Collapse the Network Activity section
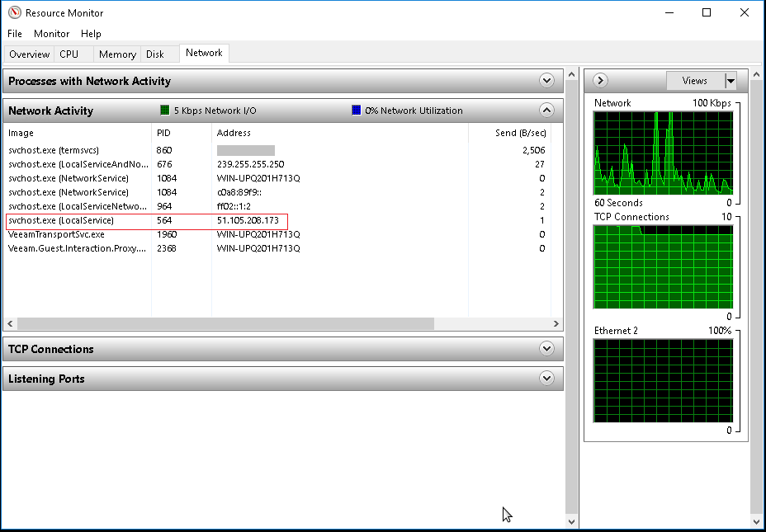Screen dimensions: 766x532 click(x=546, y=111)
